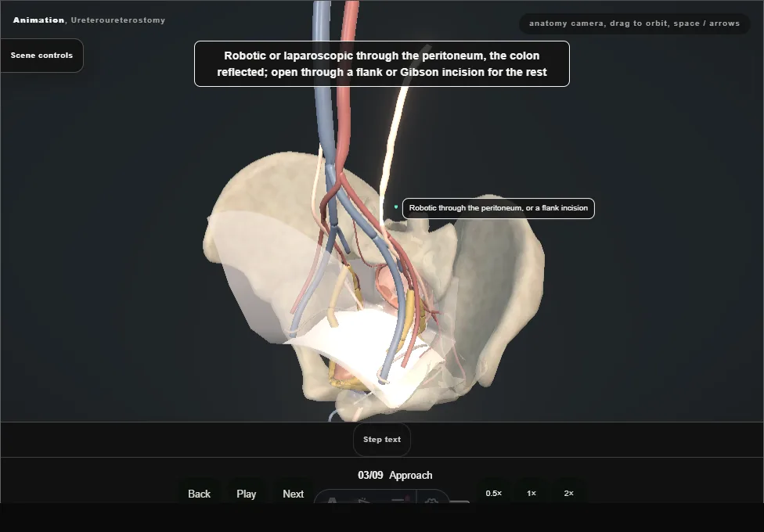
Task: Set playback speed to 2×
Action: (x=568, y=493)
